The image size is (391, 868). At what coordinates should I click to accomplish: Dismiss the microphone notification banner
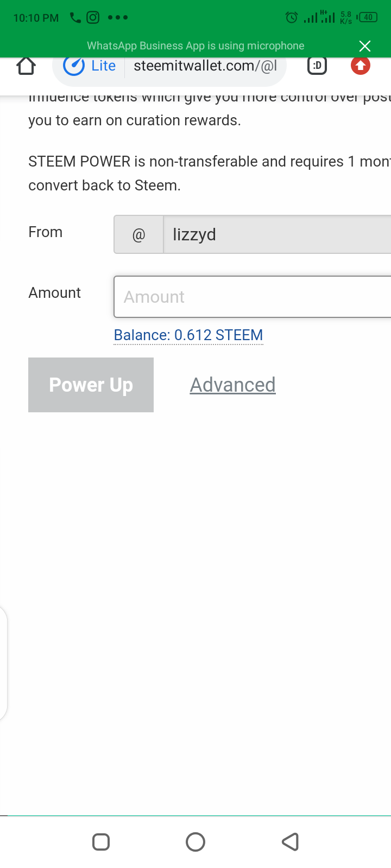(365, 46)
